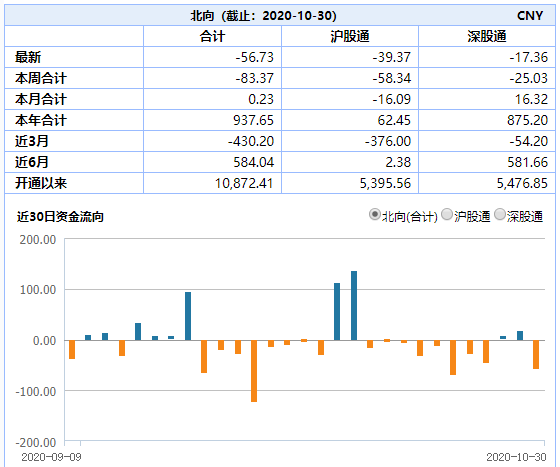Click the 近3月 row label
Image resolution: width=560 pixels, height=467 pixels.
[31, 141]
